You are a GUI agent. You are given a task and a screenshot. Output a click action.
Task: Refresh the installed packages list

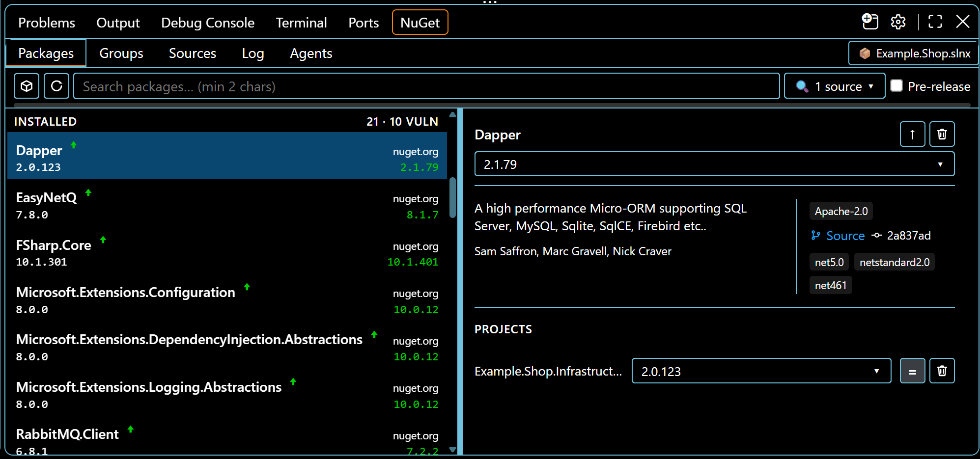coord(56,86)
